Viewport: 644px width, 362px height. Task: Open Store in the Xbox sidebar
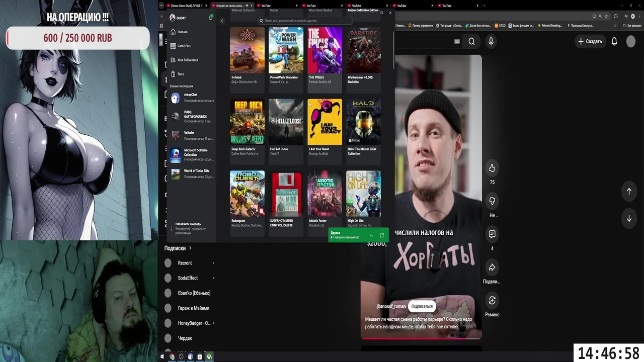(x=191, y=74)
